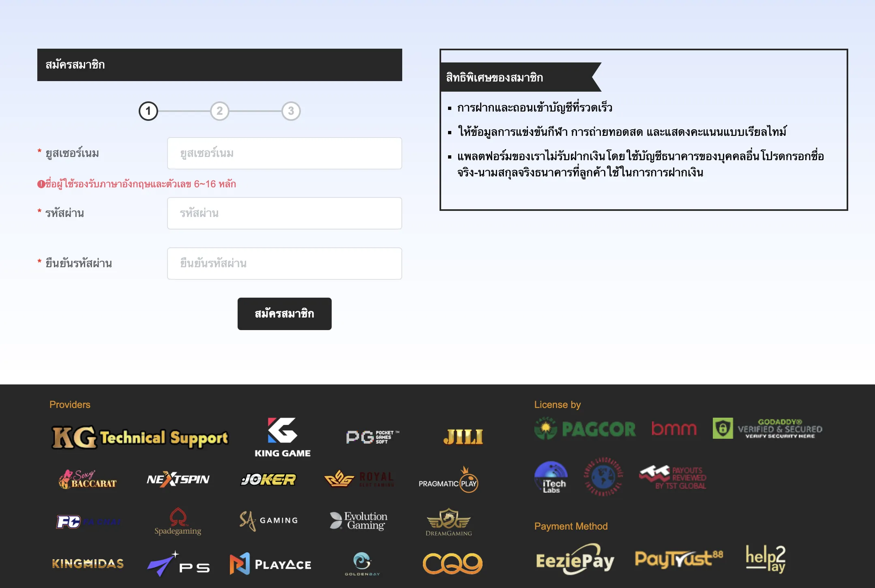The height and width of the screenshot is (588, 875).
Task: Select the Joker provider logo
Action: pos(268,479)
